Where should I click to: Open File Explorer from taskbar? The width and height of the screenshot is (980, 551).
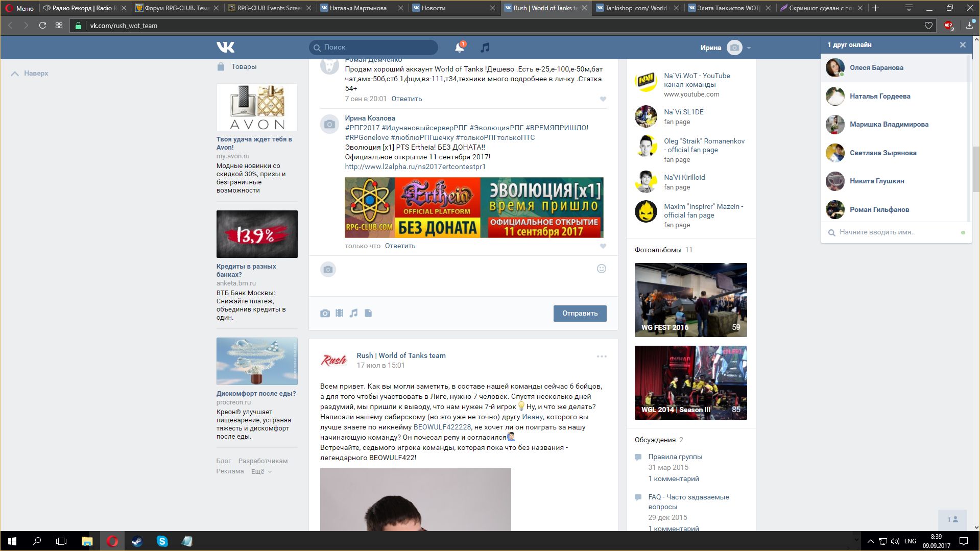click(x=87, y=541)
